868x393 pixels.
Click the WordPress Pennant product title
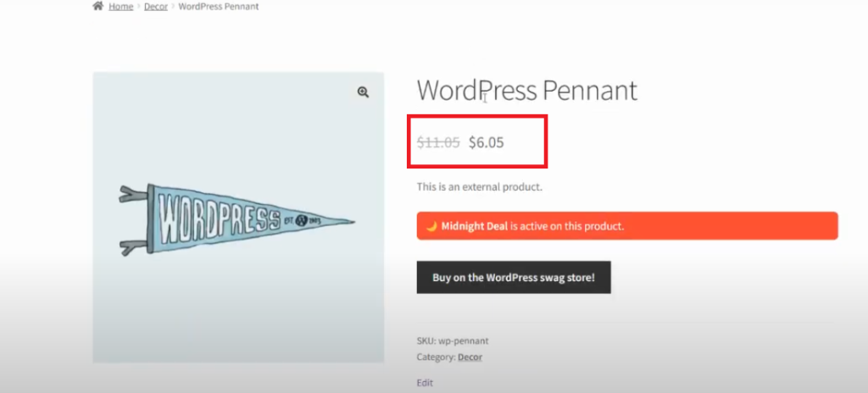click(526, 90)
